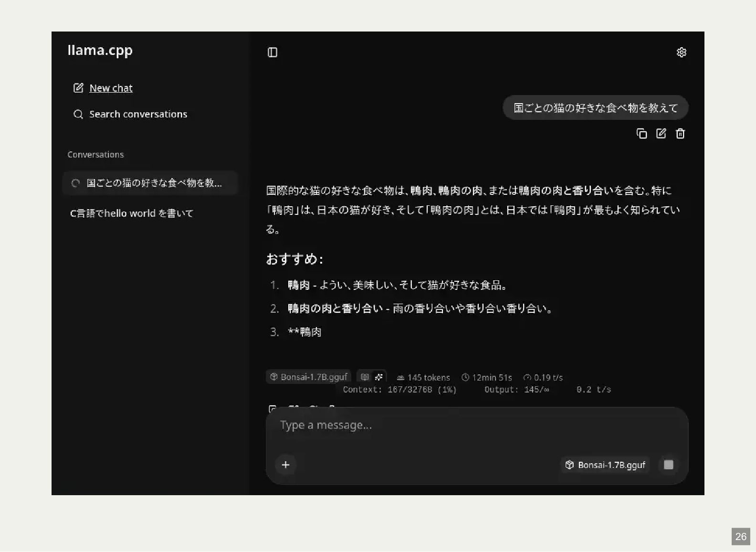Click the おすすめ: heading
756x552 pixels.
294,259
